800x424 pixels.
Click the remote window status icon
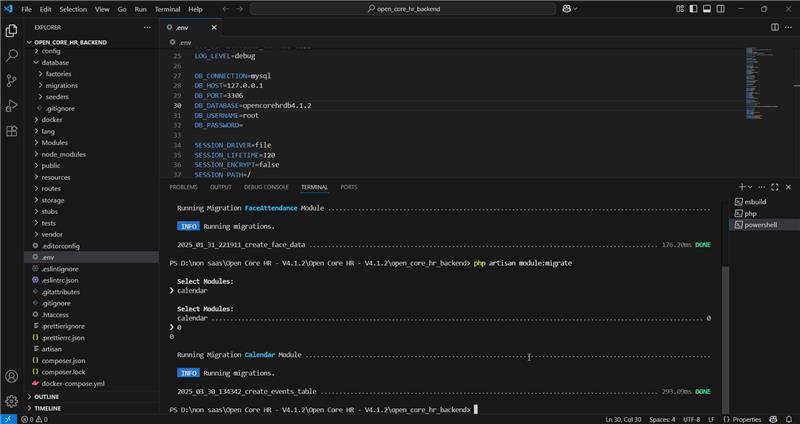point(8,419)
